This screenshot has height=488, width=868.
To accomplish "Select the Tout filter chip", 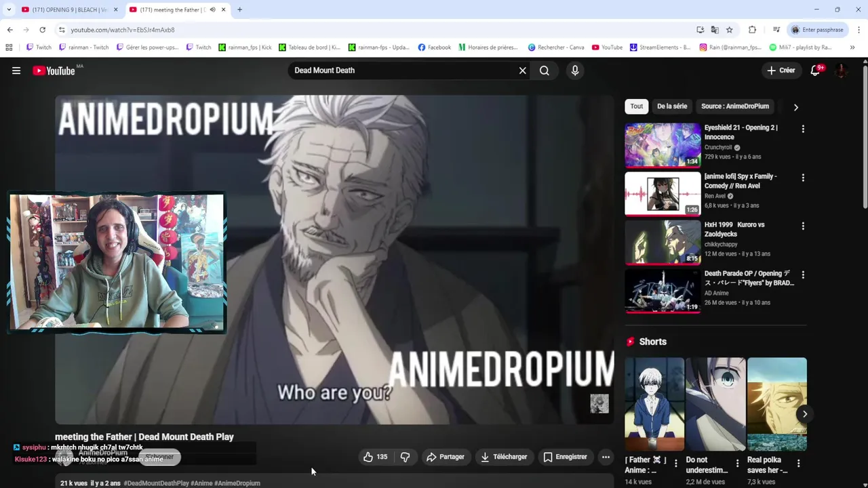I will click(x=637, y=106).
